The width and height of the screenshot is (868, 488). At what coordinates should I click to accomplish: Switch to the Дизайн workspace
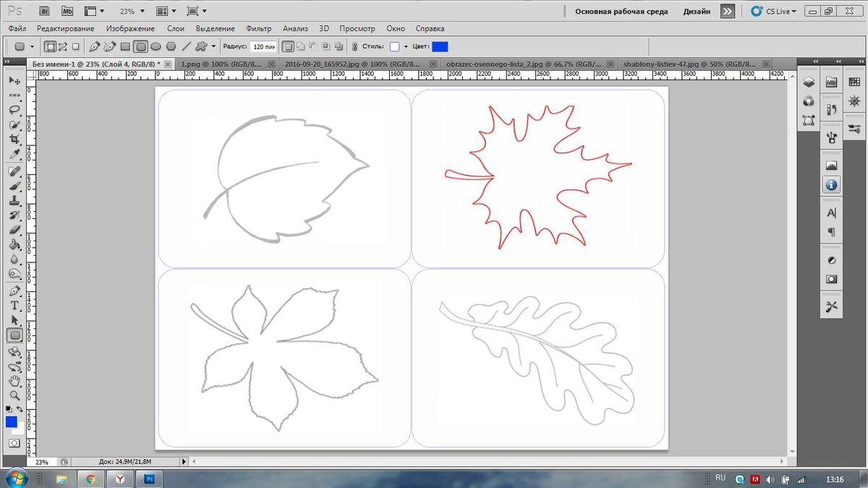[696, 12]
